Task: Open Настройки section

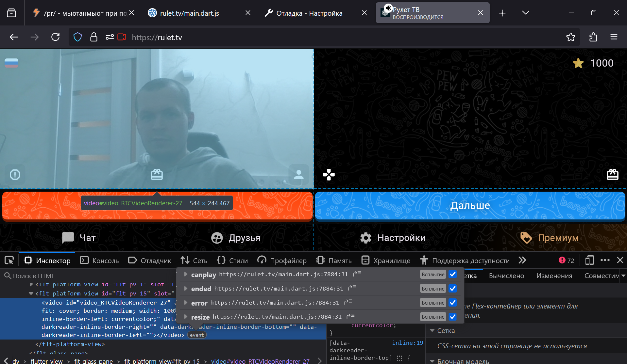Action: 393,238
